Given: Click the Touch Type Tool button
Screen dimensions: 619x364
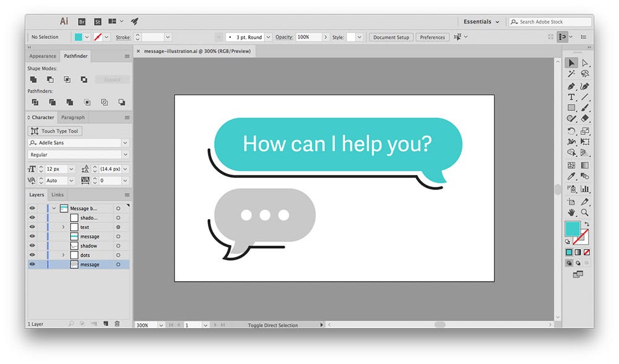Looking at the screenshot, I should tap(54, 131).
